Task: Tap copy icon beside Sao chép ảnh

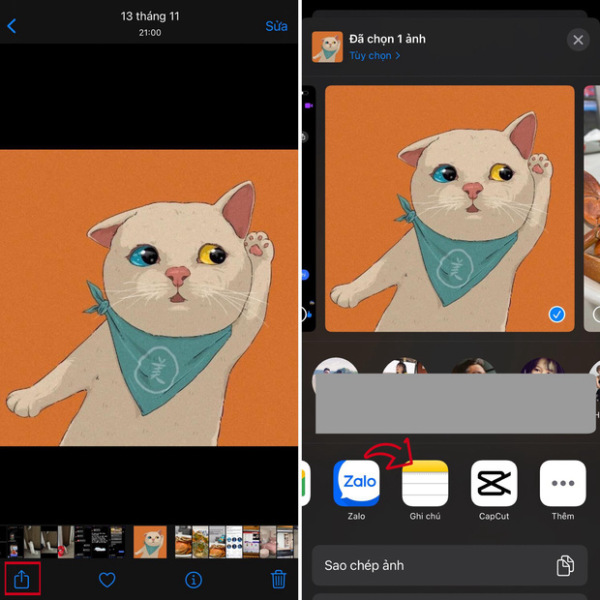Action: (566, 565)
